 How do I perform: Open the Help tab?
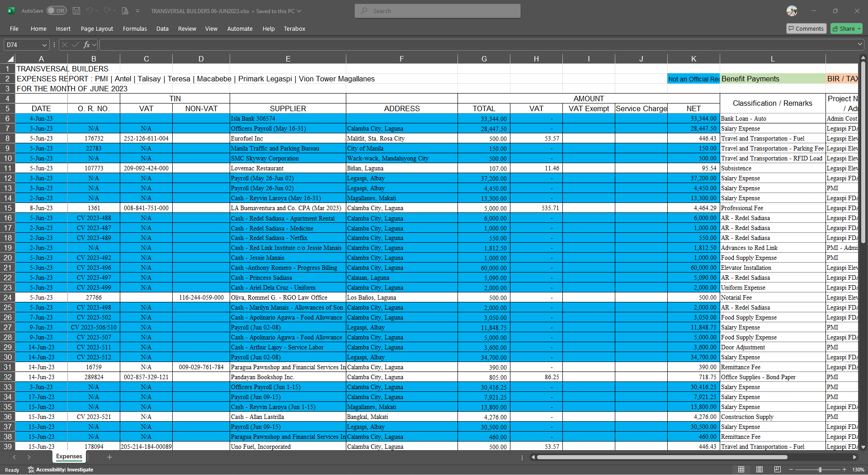click(269, 28)
